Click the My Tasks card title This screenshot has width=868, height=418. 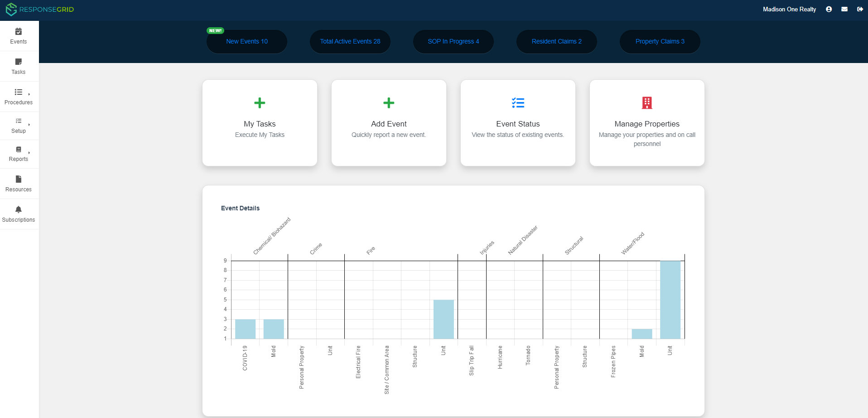click(260, 124)
